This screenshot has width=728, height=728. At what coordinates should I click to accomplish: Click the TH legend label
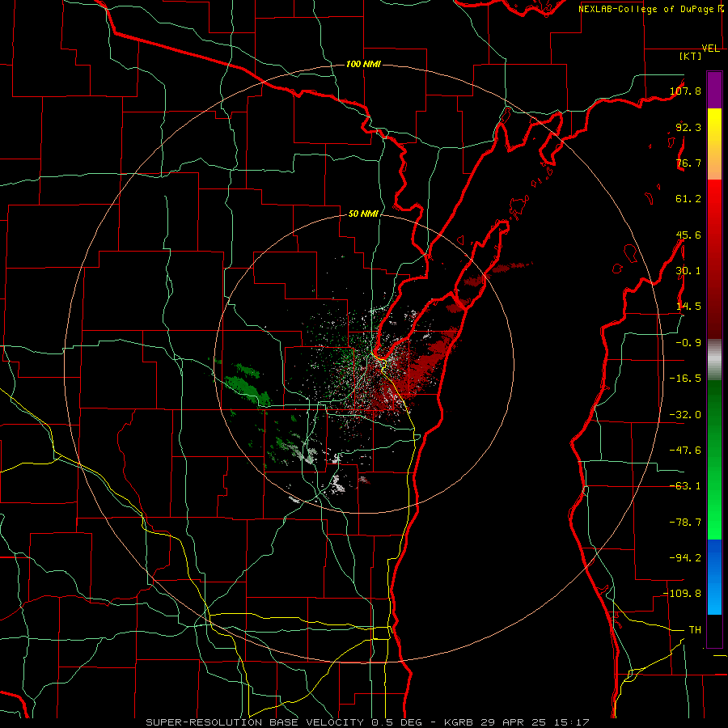pos(695,630)
